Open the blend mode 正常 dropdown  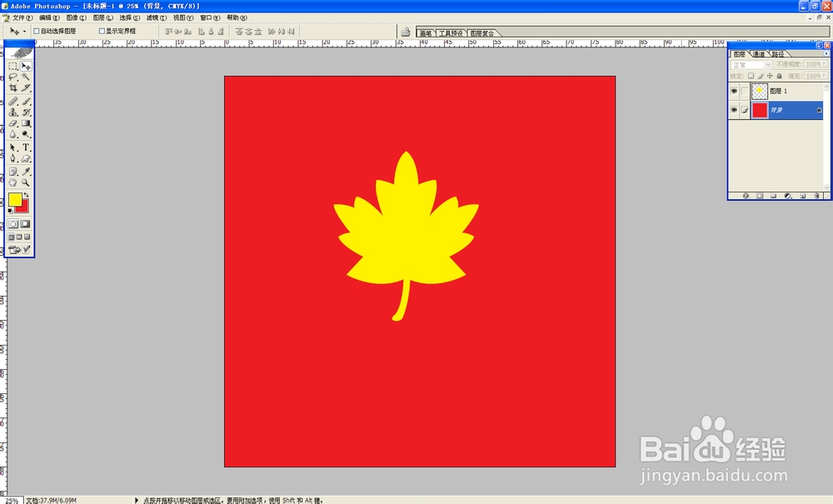751,65
